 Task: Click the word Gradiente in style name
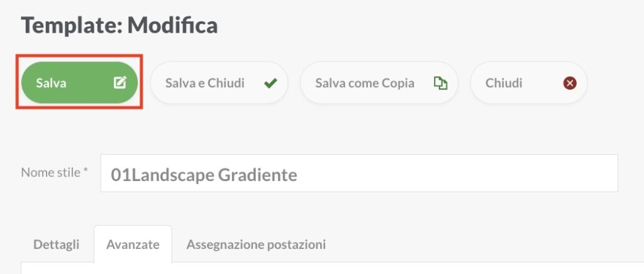[x=257, y=175]
